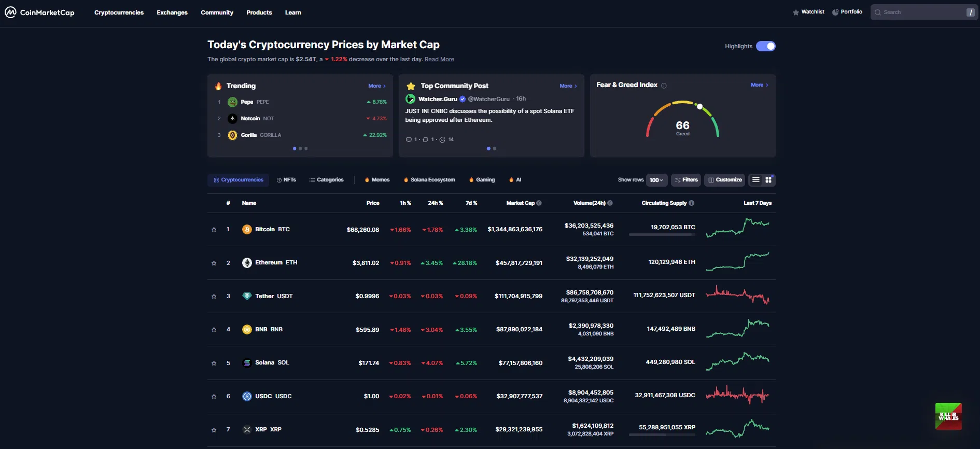Screen dimensions: 980x449
Task: Open the Watcher.Guru profile name link
Action: (x=438, y=99)
